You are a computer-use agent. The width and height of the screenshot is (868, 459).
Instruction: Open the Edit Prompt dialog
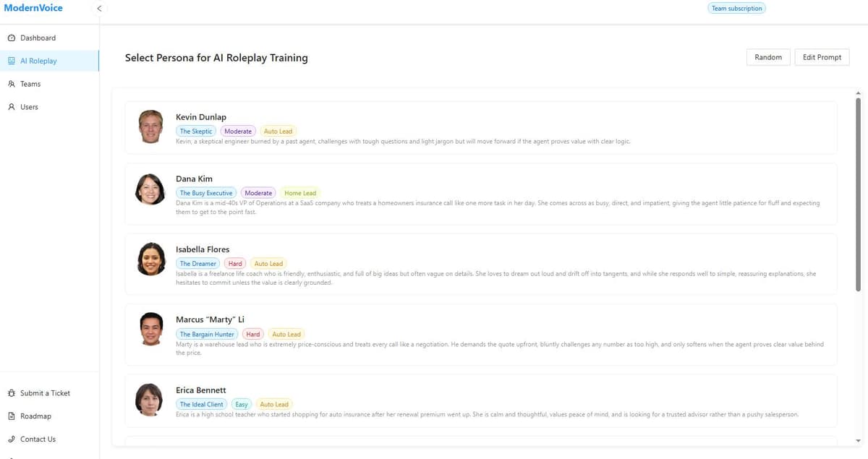click(x=822, y=56)
